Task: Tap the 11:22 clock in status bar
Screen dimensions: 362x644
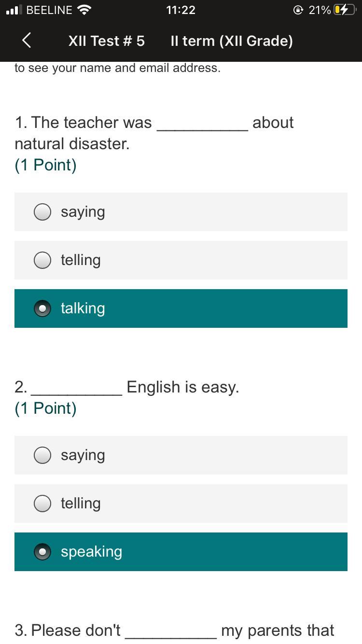Action: point(181,10)
